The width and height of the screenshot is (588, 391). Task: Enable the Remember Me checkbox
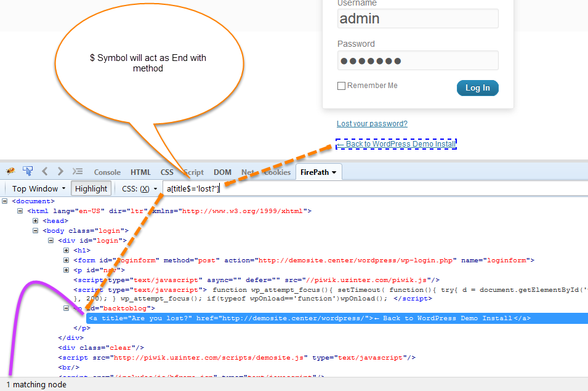tap(341, 86)
